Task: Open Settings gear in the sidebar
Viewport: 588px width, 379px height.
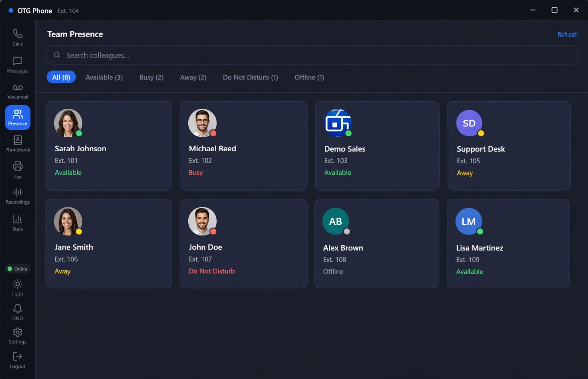Action: click(x=17, y=333)
